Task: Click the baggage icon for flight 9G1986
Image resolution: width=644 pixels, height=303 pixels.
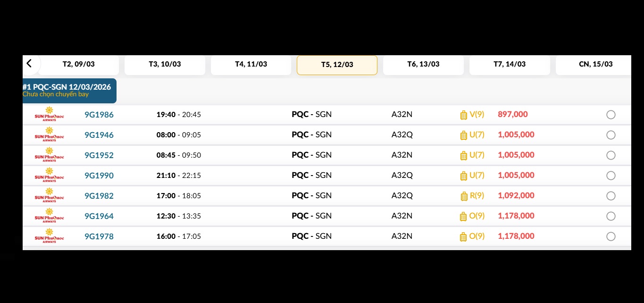Action: pos(463,115)
